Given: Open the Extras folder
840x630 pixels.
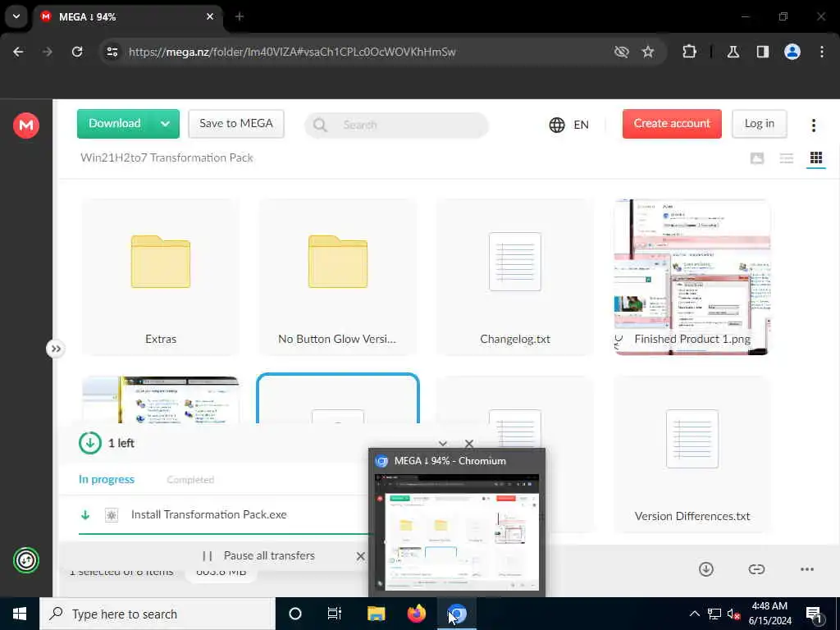Looking at the screenshot, I should click(161, 277).
